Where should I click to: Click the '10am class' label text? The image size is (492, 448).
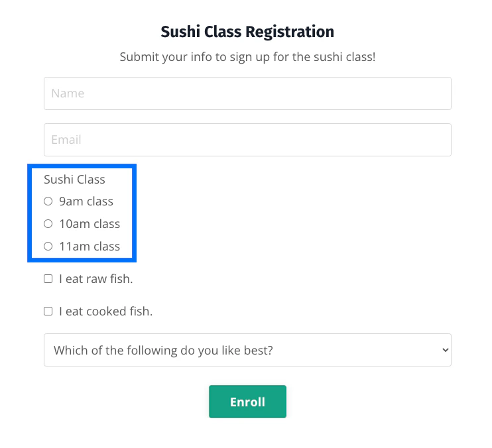tap(90, 224)
